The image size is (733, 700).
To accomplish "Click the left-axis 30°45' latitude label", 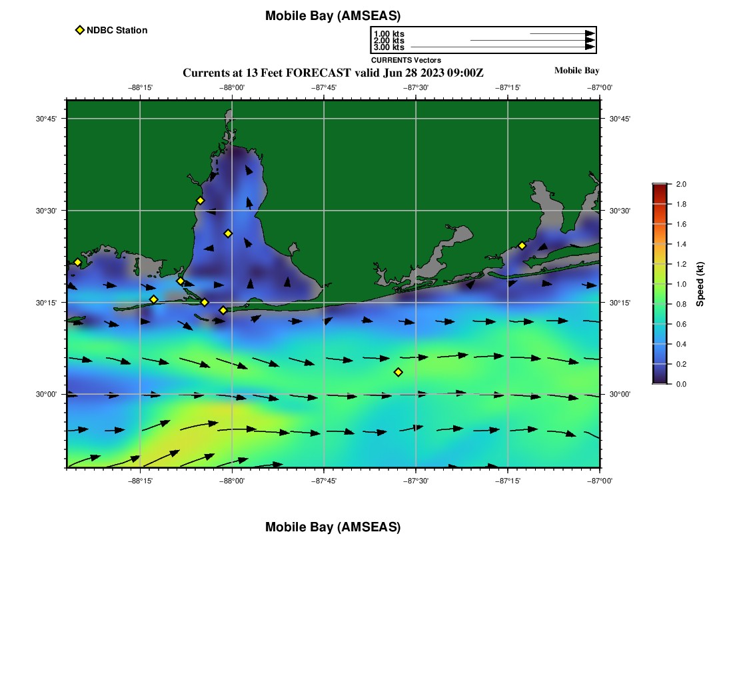I will (46, 119).
